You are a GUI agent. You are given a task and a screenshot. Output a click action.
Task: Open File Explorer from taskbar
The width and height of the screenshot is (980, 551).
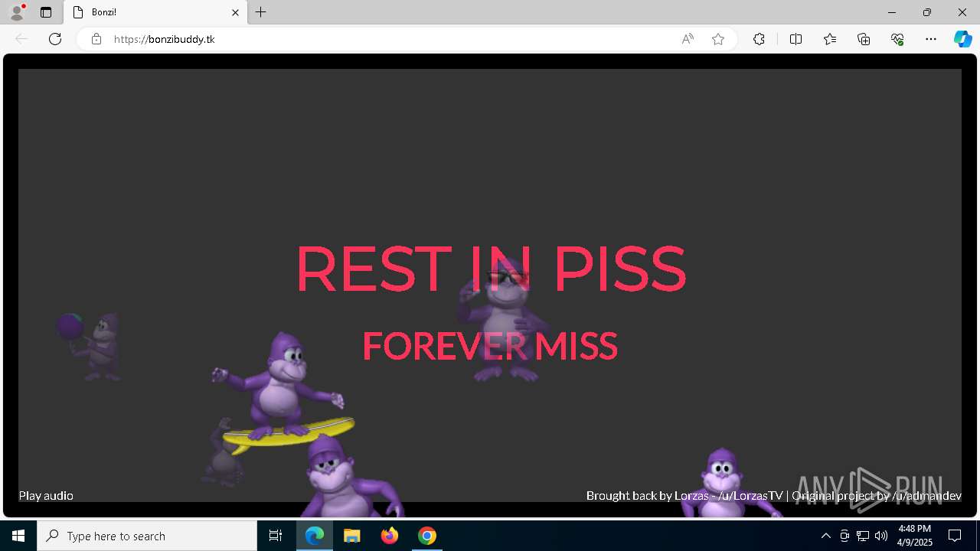(x=352, y=536)
